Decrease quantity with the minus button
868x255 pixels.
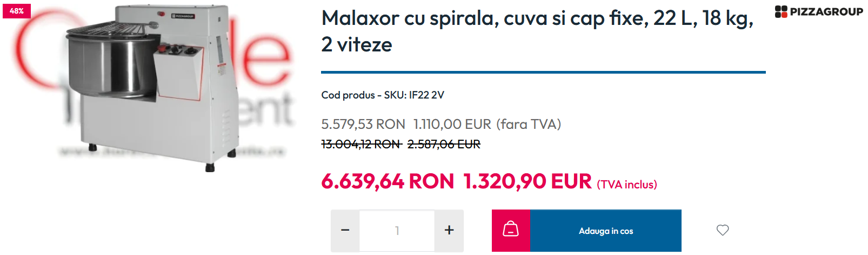click(x=345, y=231)
